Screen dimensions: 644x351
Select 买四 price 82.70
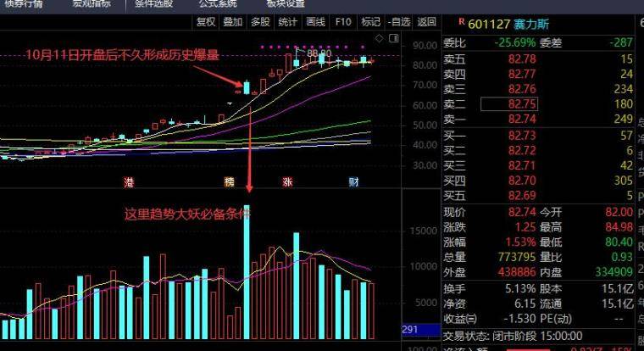tap(522, 181)
